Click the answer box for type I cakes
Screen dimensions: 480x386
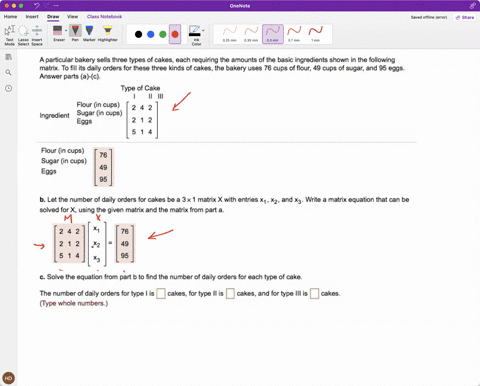point(161,294)
